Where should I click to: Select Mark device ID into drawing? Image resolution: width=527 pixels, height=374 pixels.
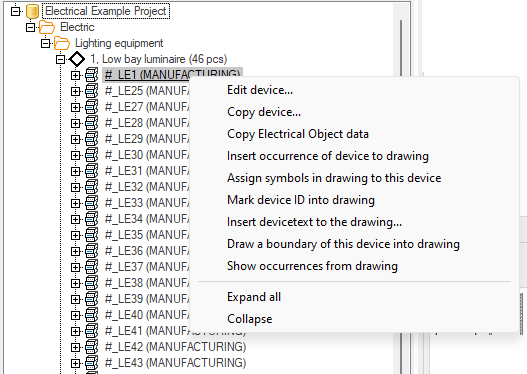(301, 200)
